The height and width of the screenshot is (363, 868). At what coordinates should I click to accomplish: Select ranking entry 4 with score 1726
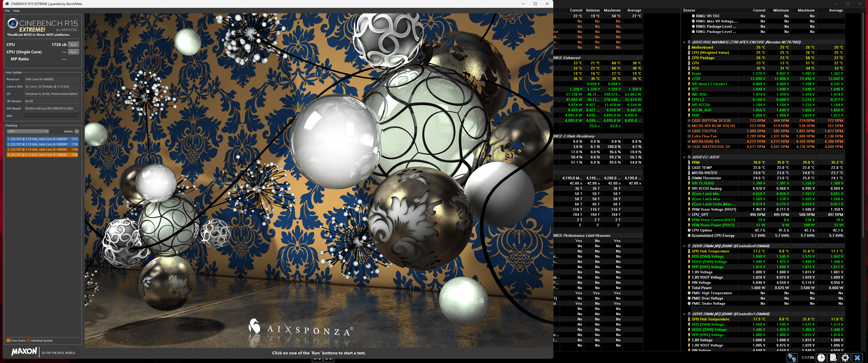42,154
